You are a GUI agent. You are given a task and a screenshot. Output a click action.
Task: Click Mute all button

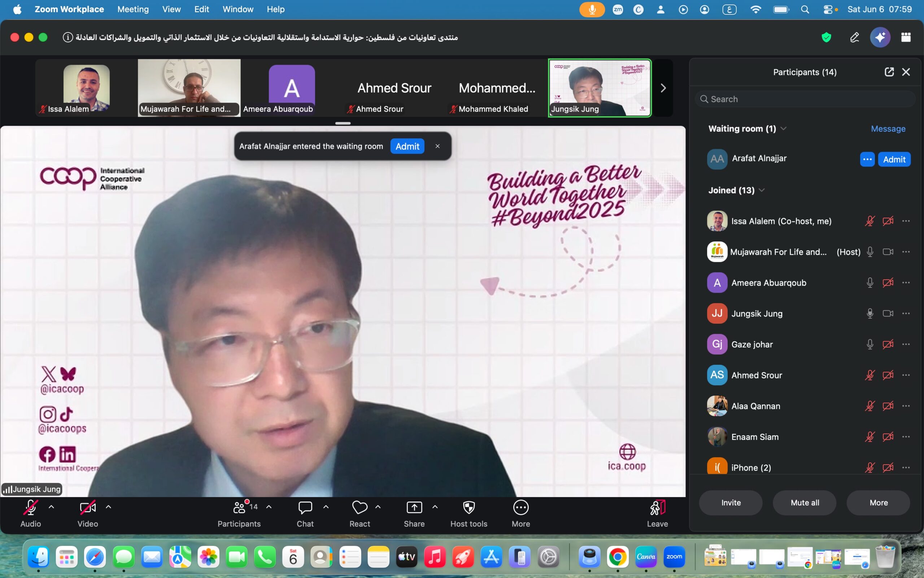(805, 503)
